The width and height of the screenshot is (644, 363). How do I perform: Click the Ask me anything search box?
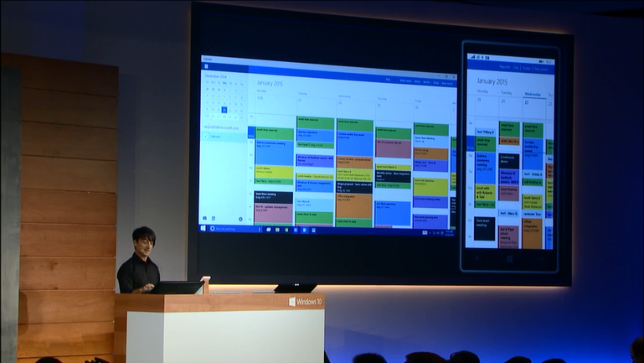237,229
